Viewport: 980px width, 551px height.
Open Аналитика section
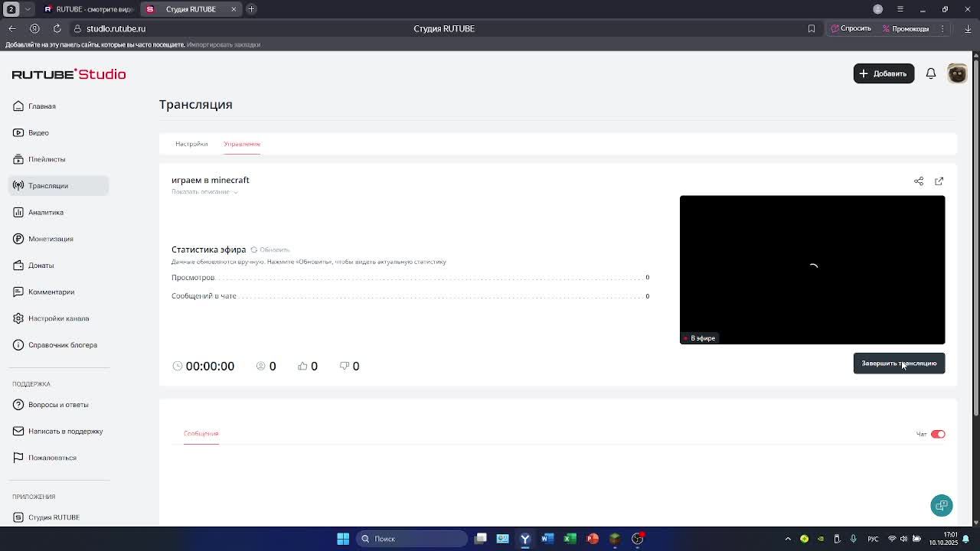[x=58, y=212]
